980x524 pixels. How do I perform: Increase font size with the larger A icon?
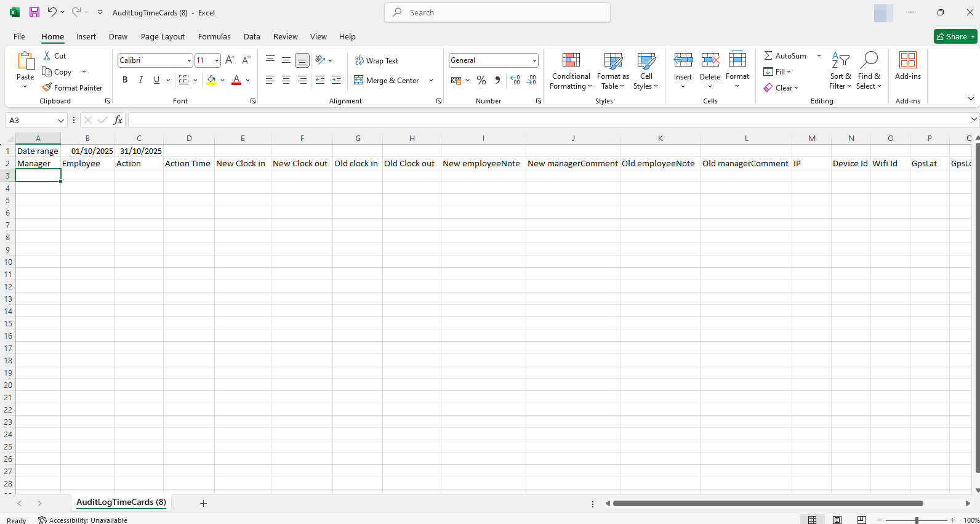230,60
